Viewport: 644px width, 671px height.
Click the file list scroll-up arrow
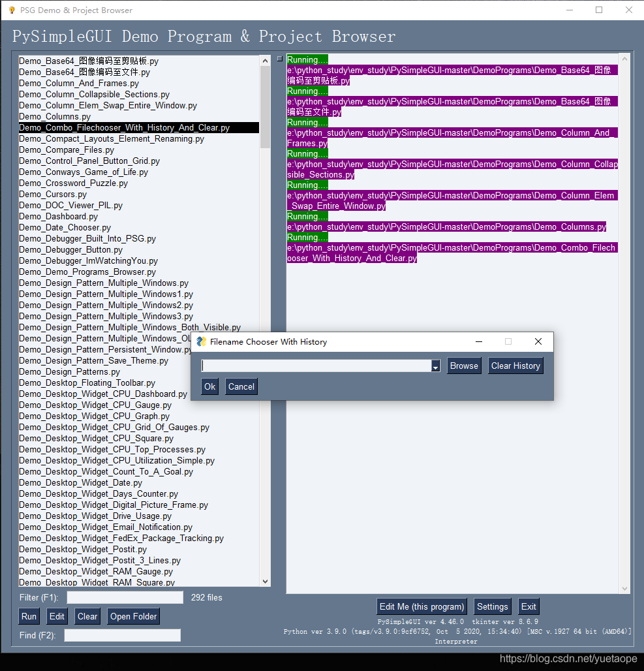point(266,61)
